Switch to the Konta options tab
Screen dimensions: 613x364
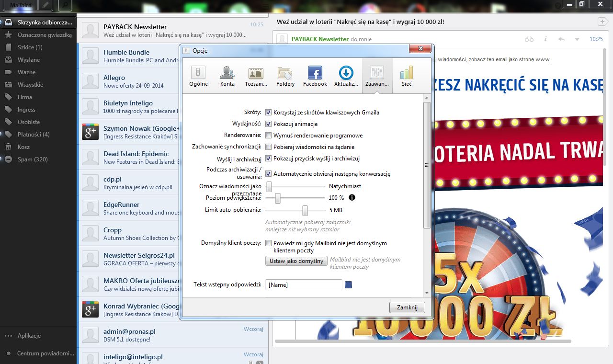(x=227, y=76)
